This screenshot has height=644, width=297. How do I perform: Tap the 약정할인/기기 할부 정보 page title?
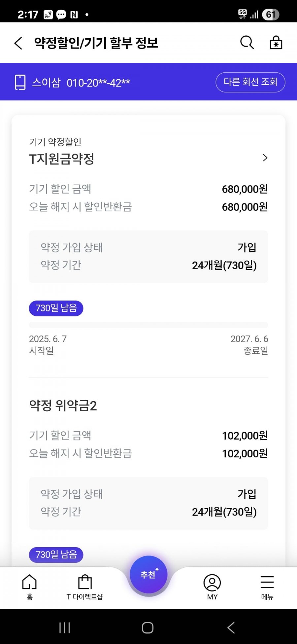coord(96,43)
